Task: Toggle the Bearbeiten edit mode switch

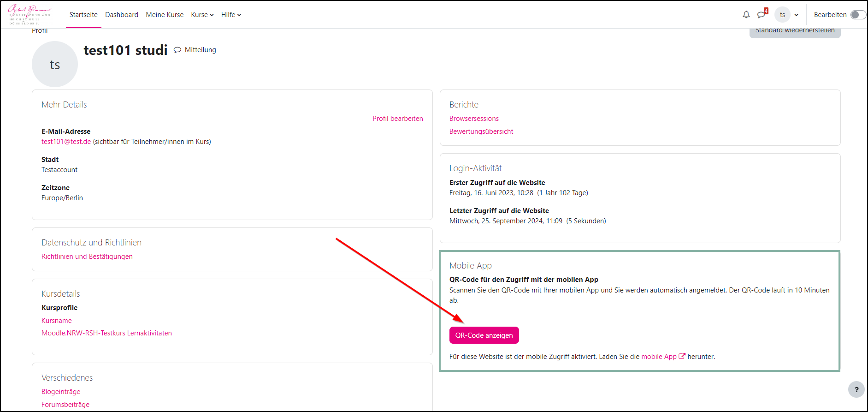Action: tap(857, 15)
